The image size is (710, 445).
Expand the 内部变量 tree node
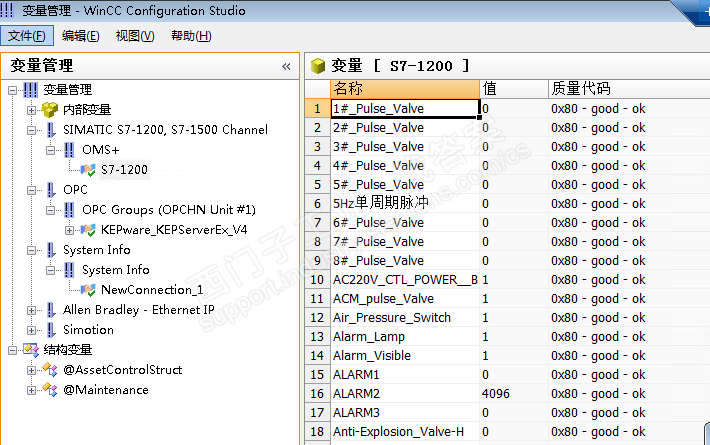point(31,110)
